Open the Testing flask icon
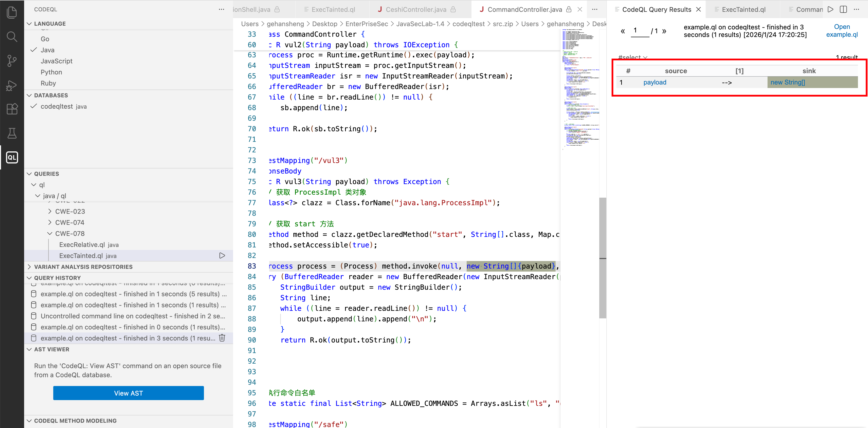The height and width of the screenshot is (428, 868). pos(12,133)
